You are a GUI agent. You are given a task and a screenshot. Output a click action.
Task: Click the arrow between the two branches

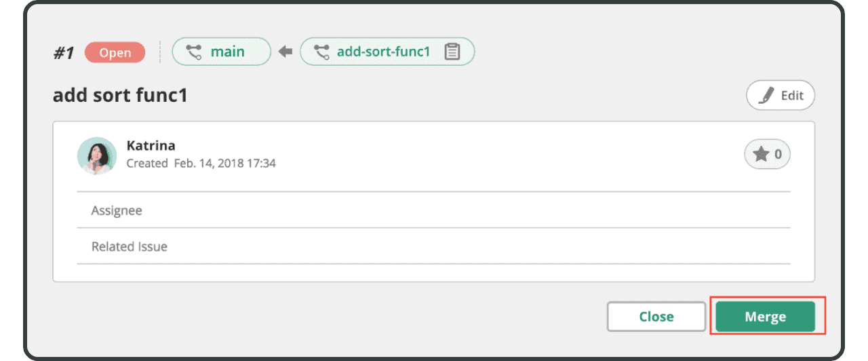(285, 52)
